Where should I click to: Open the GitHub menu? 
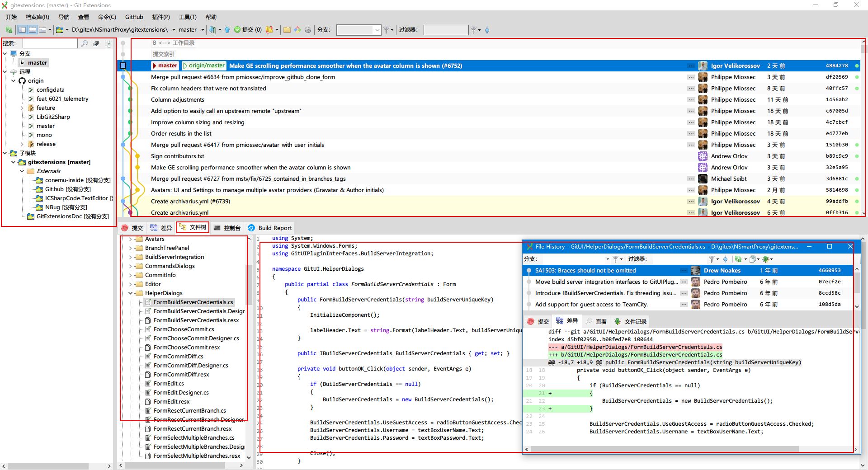click(x=134, y=17)
